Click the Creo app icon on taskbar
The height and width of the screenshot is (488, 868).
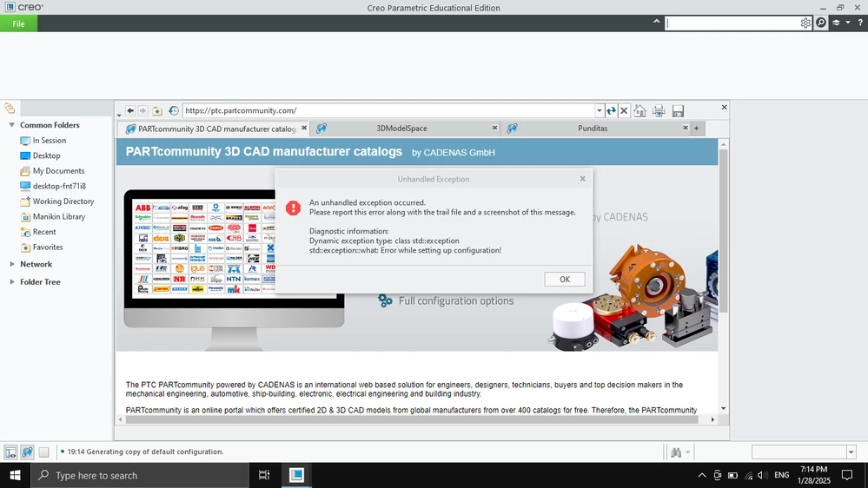[x=296, y=475]
